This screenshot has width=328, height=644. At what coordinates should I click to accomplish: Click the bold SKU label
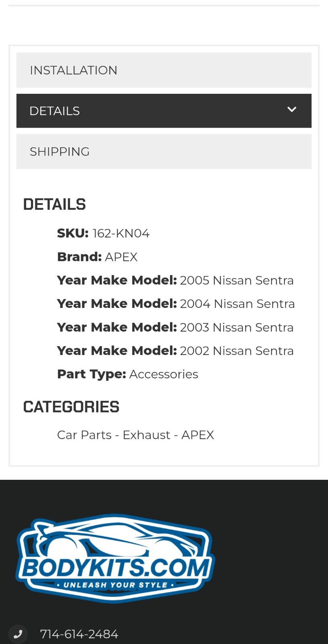tap(73, 233)
